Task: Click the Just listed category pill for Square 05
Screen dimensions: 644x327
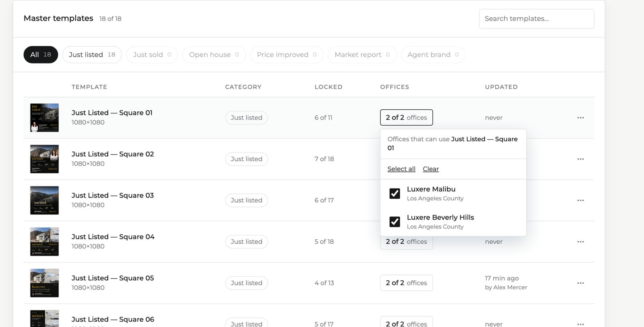Action: pos(246,283)
